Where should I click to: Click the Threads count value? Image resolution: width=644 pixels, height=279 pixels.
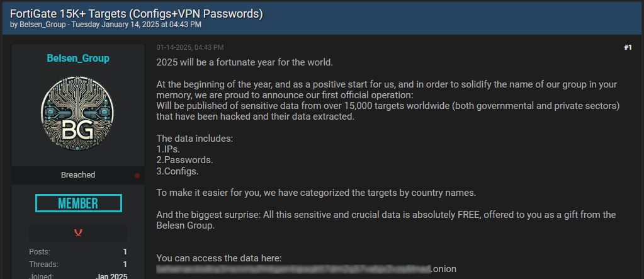pyautogui.click(x=125, y=265)
